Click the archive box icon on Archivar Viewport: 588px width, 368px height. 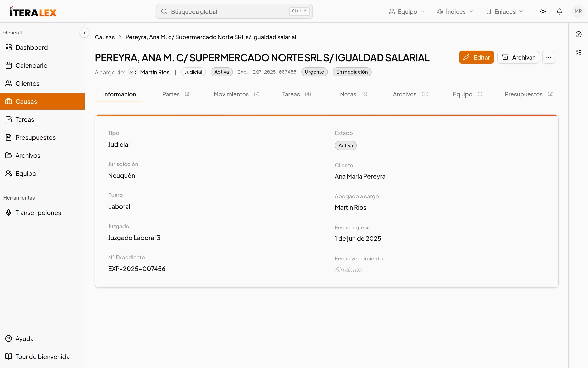[x=505, y=57]
